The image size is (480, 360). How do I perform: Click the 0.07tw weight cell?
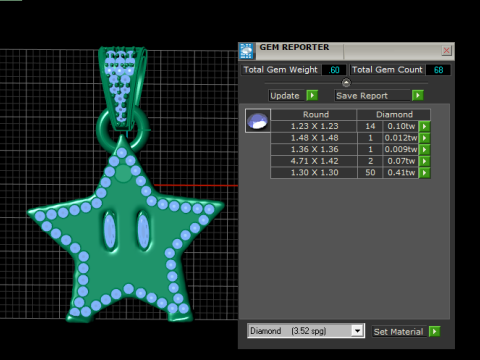(401, 161)
